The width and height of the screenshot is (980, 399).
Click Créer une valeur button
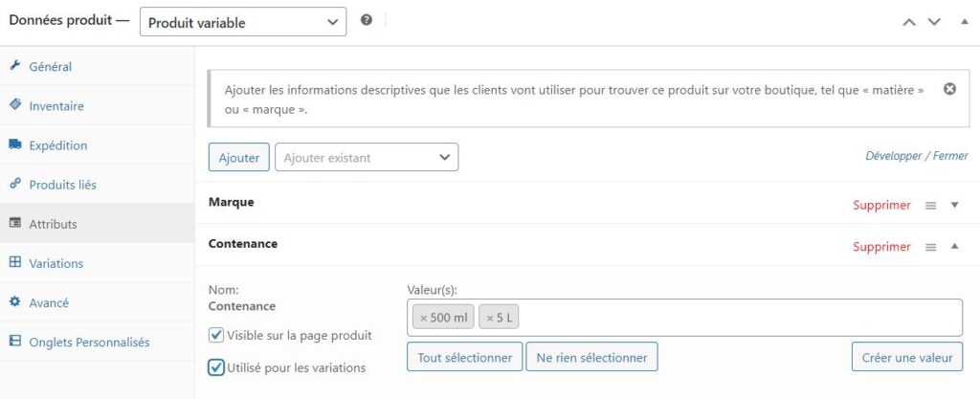906,357
